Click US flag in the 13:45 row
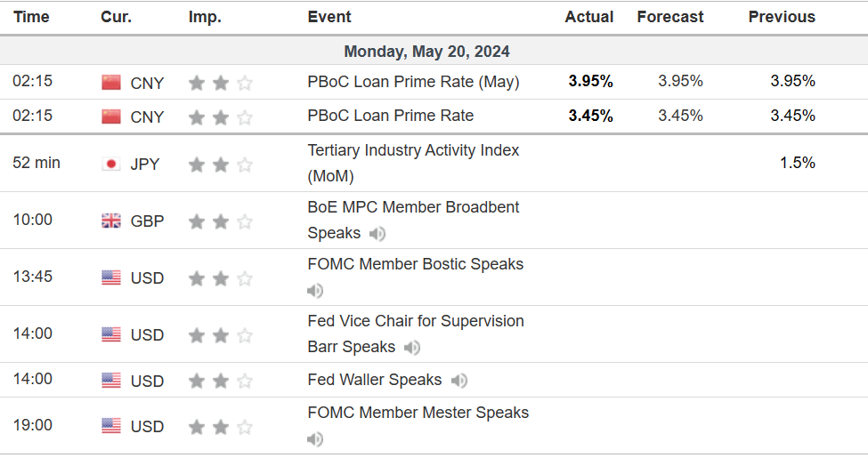This screenshot has height=458, width=868. (111, 277)
